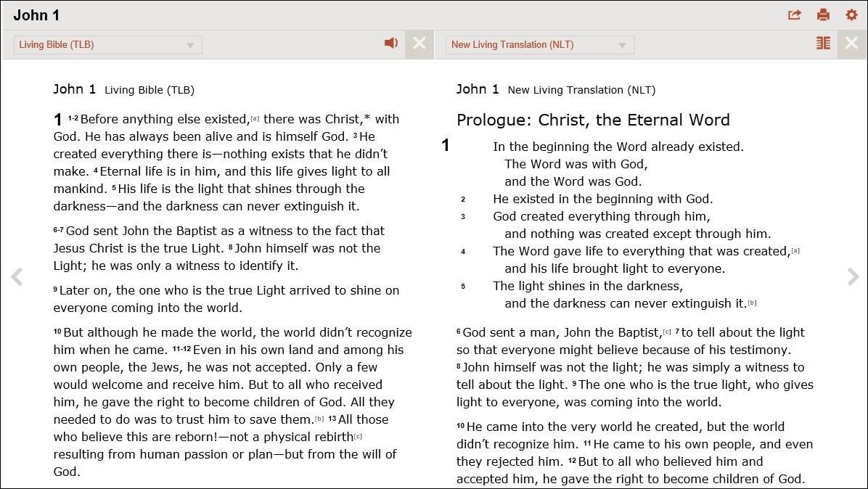Open New Living Translation (NLT) version dropdown

coord(540,45)
